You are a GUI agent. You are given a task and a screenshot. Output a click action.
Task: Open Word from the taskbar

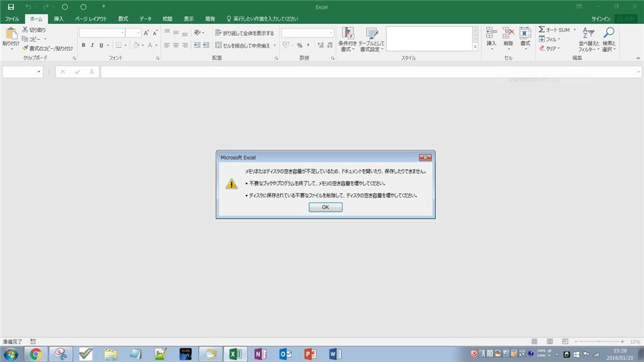tap(335, 354)
